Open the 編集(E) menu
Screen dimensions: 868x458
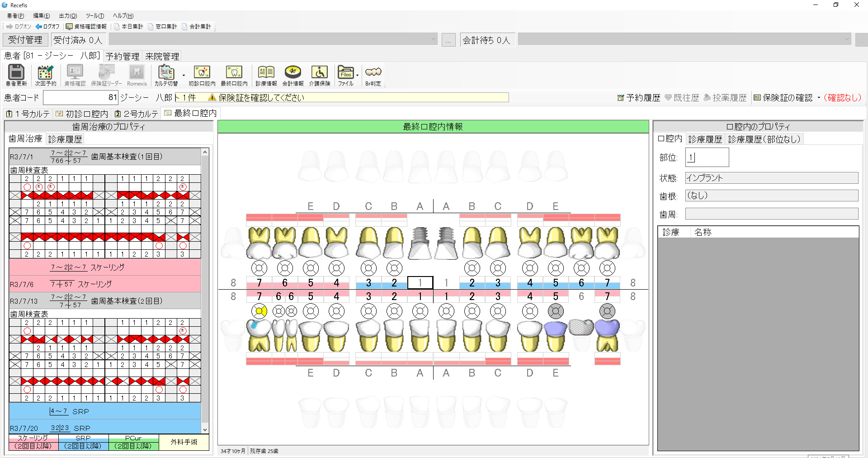42,16
